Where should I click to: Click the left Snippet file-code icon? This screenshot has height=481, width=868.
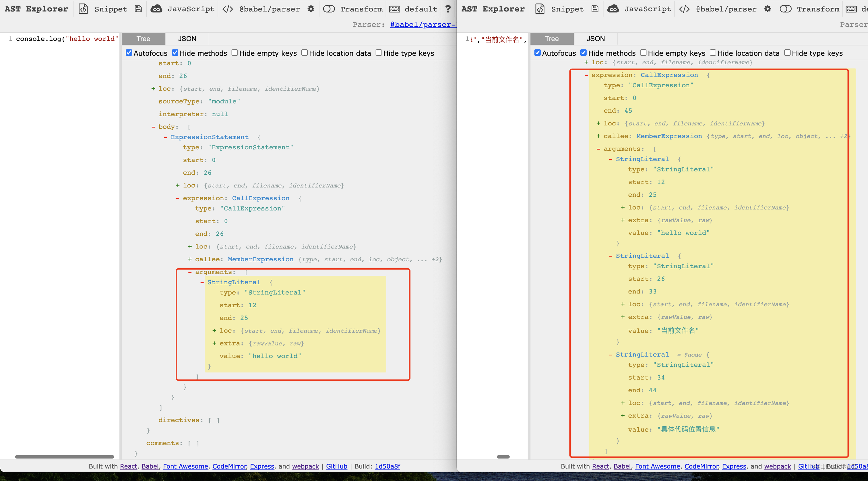pos(83,9)
